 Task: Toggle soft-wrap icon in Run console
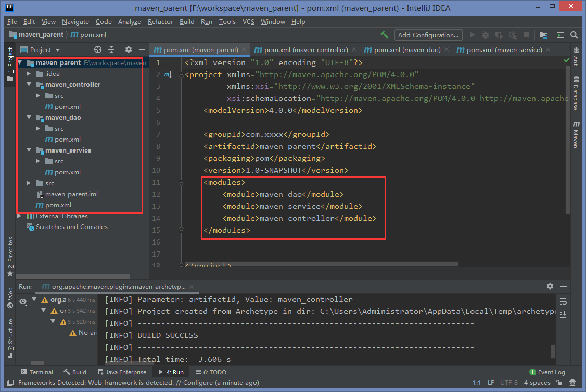563,301
